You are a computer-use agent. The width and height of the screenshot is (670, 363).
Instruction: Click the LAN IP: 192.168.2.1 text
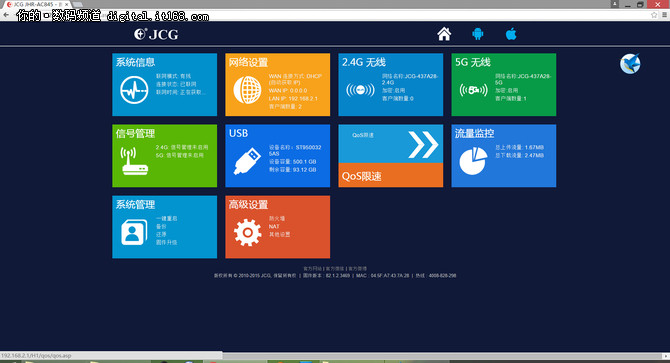coord(293,99)
